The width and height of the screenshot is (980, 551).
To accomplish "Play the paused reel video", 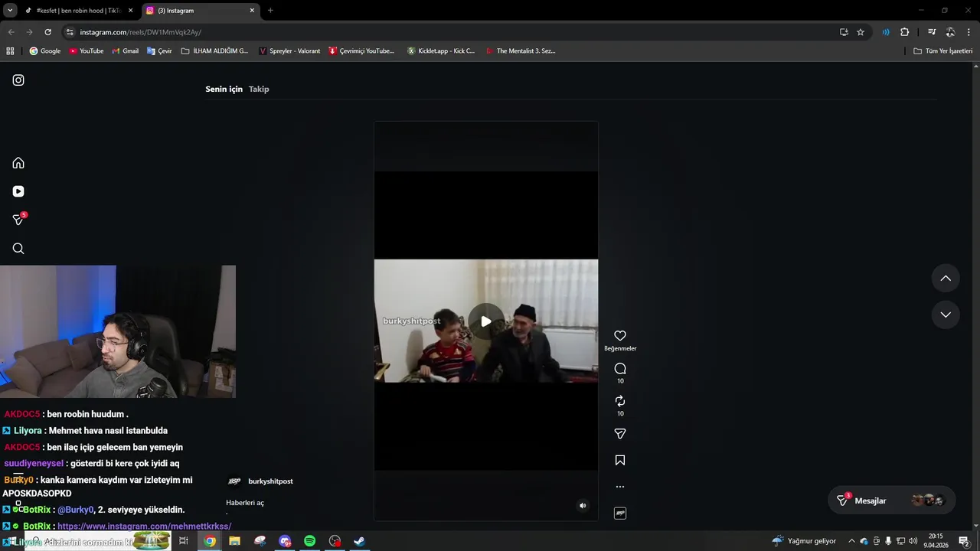I will click(x=486, y=321).
